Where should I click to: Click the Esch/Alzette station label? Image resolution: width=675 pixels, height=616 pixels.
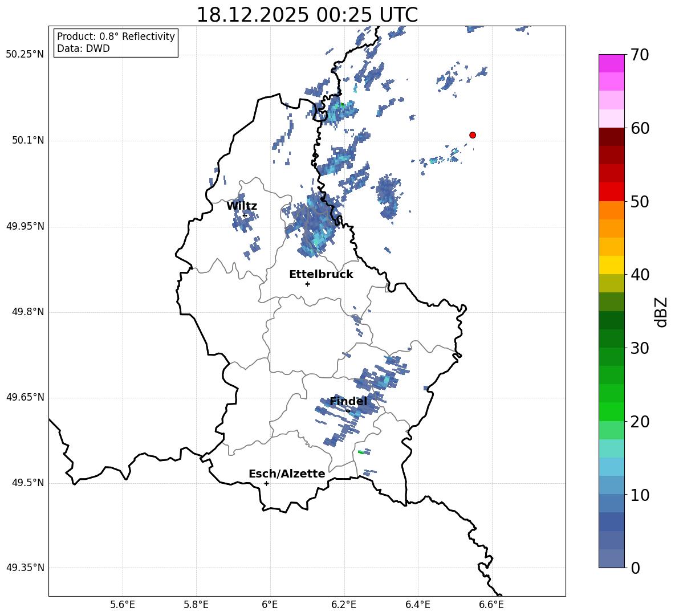pos(287,474)
